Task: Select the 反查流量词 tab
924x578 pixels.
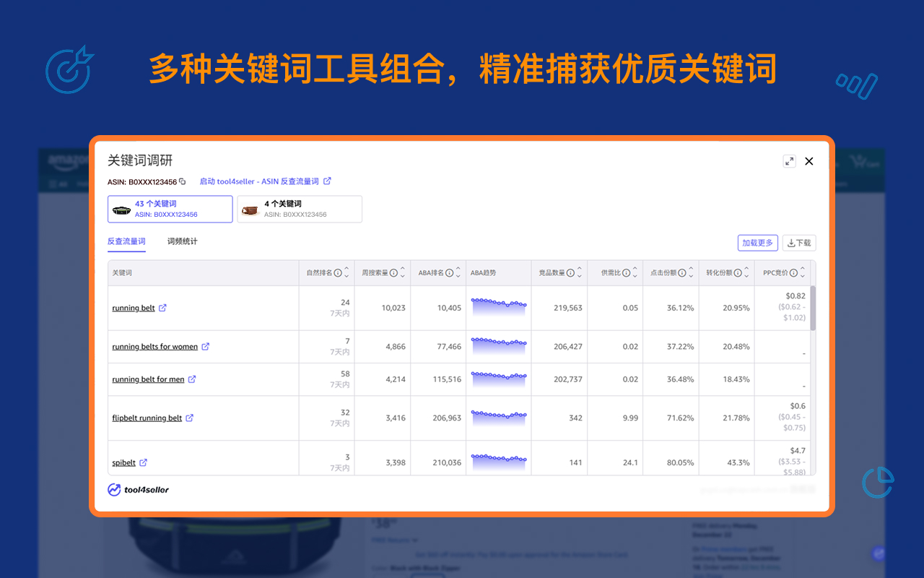Action: (126, 241)
